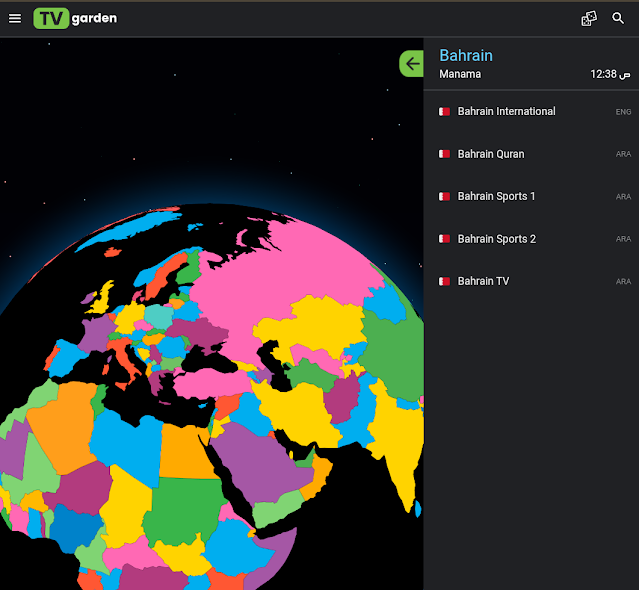Viewport: 639px width, 590px height.
Task: Click ARA tag on Bahrain Quran
Action: pyautogui.click(x=623, y=154)
